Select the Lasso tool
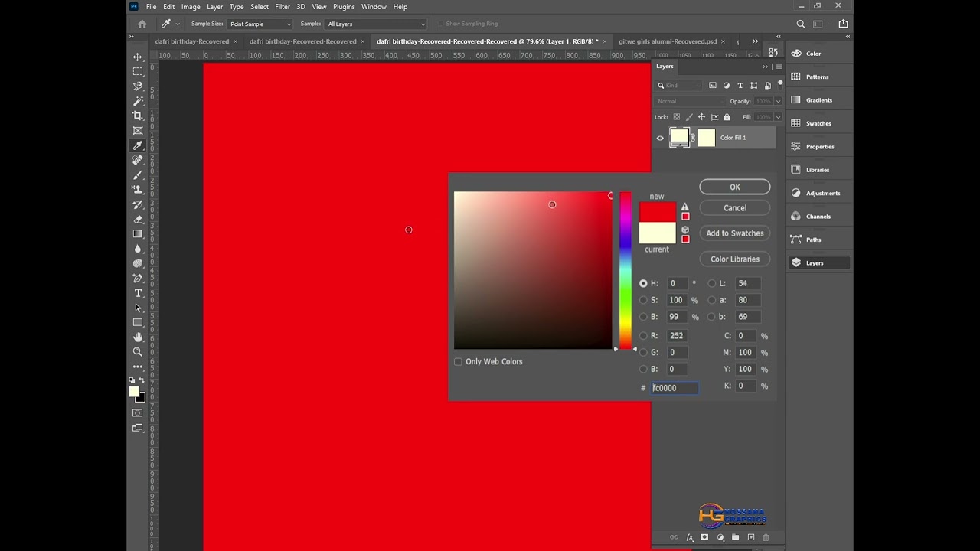 coord(138,86)
